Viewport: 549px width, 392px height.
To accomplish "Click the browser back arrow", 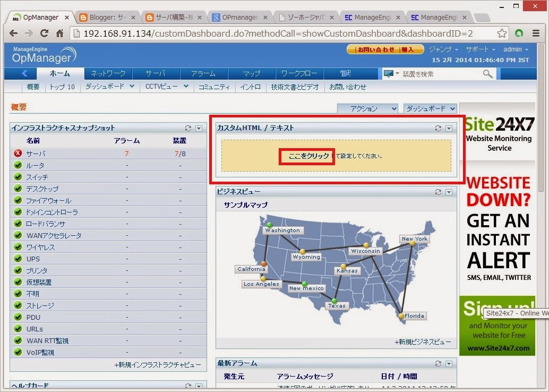I will pos(13,33).
